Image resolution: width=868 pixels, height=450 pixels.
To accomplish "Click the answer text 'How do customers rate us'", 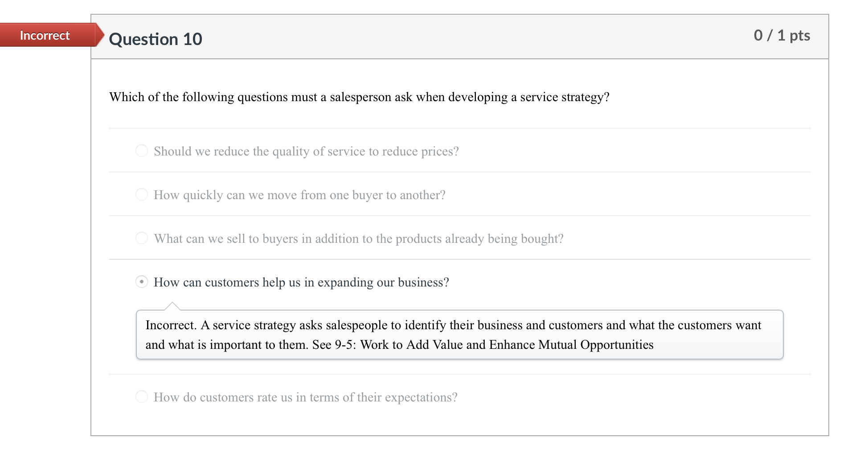I will click(x=306, y=397).
